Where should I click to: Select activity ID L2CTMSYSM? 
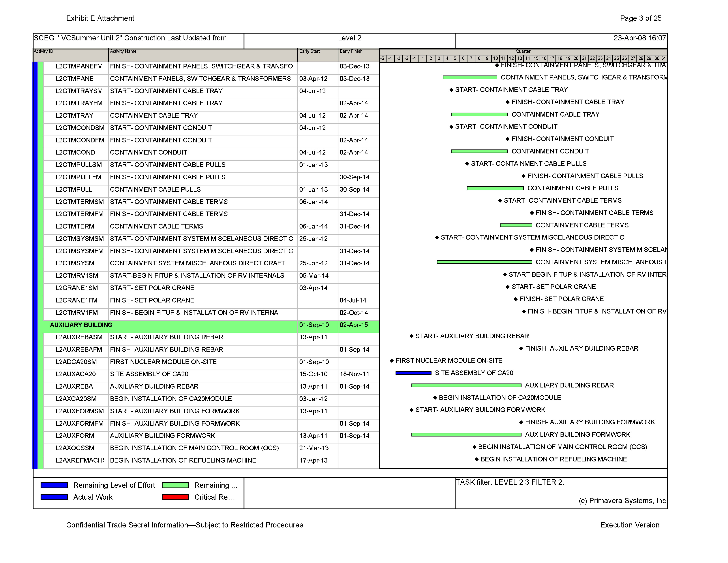point(75,263)
